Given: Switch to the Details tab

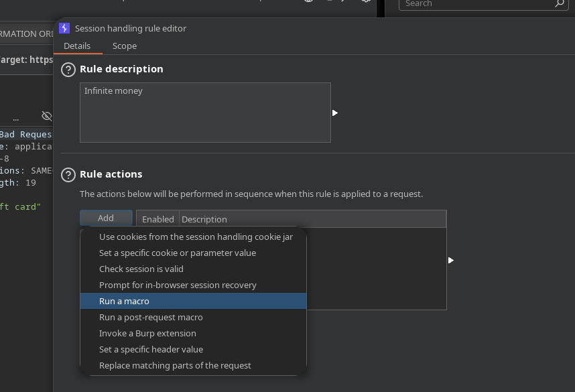Looking at the screenshot, I should [x=77, y=46].
